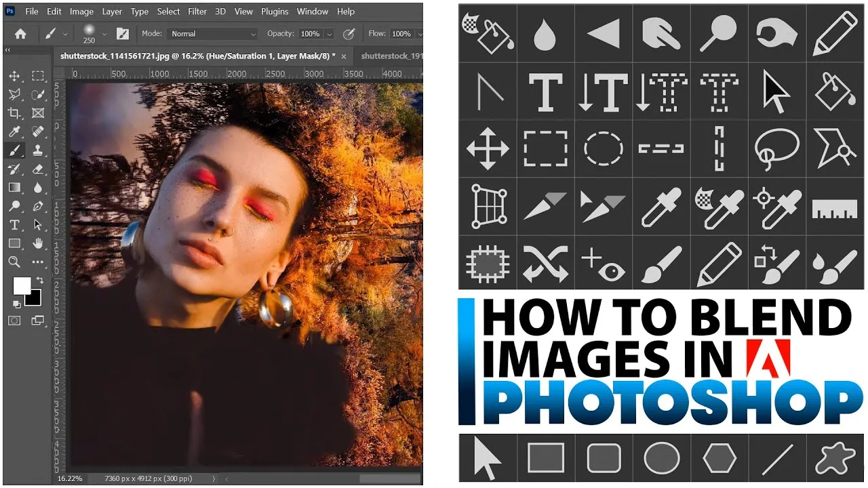Viewport: 868px width, 488px height.
Task: Open the Image menu
Action: [81, 12]
